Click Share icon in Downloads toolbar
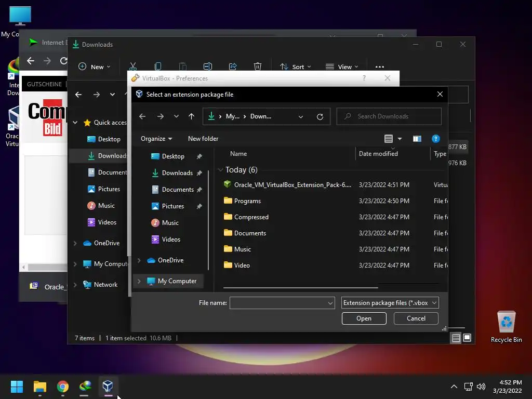The image size is (532, 399). click(x=233, y=66)
